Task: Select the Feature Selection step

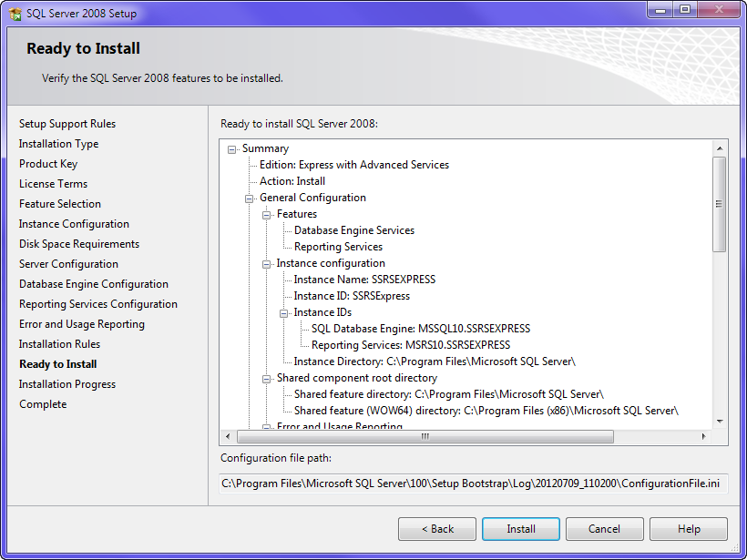Action: coord(60,204)
